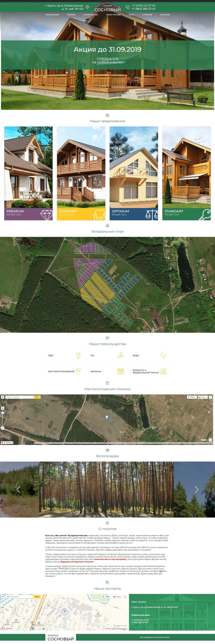Click the lightbulb icon for Свет

click(x=78, y=355)
